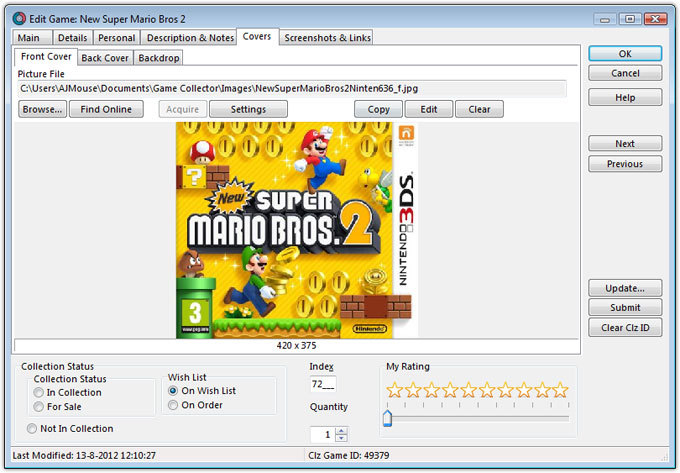Switch to the Backdrop sub-tab
This screenshot has width=680, height=473.
pyautogui.click(x=159, y=58)
